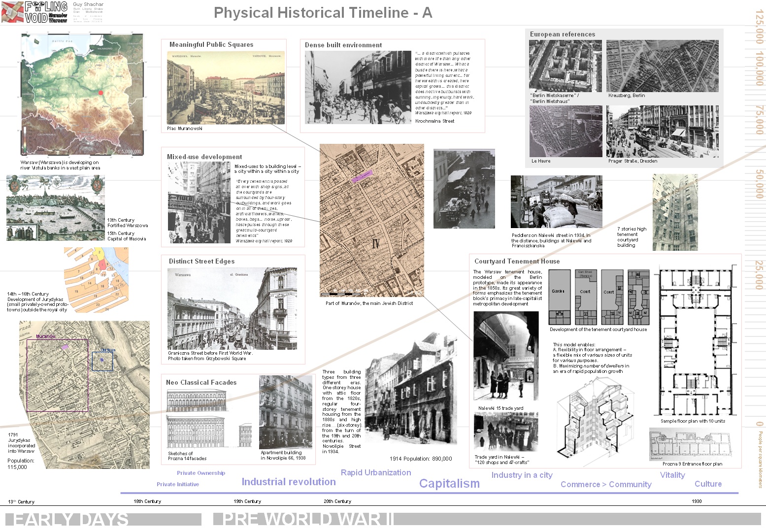The image size is (766, 532).
Task: Click the 'Commerce > Community' label
Action: 606,485
